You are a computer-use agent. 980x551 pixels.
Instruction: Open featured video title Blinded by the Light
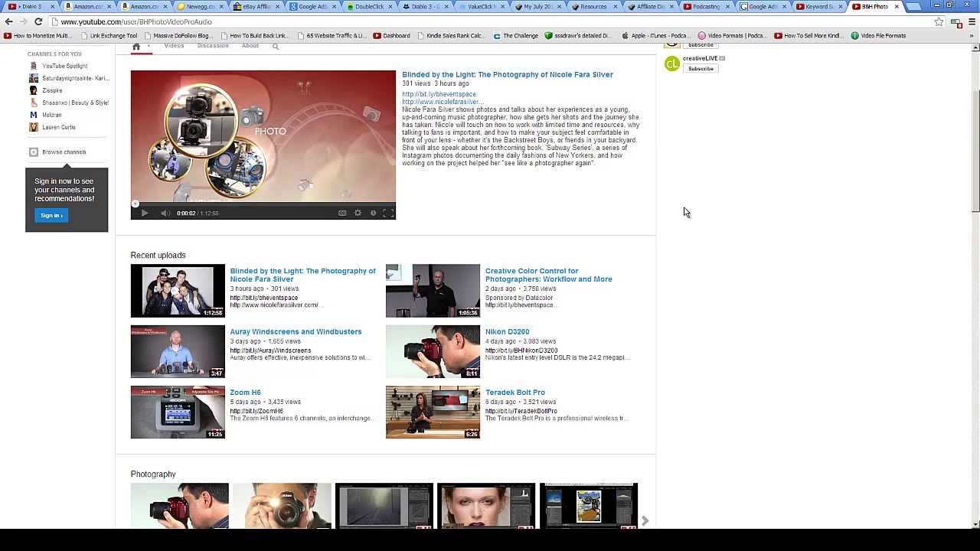[508, 74]
